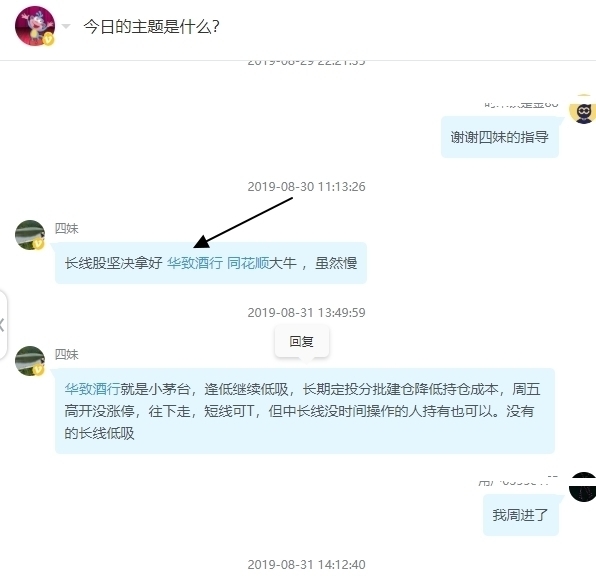Viewport: 596px width, 586px height.
Task: Click the 谢谢四妹的指导 message bubble
Action: (x=499, y=137)
